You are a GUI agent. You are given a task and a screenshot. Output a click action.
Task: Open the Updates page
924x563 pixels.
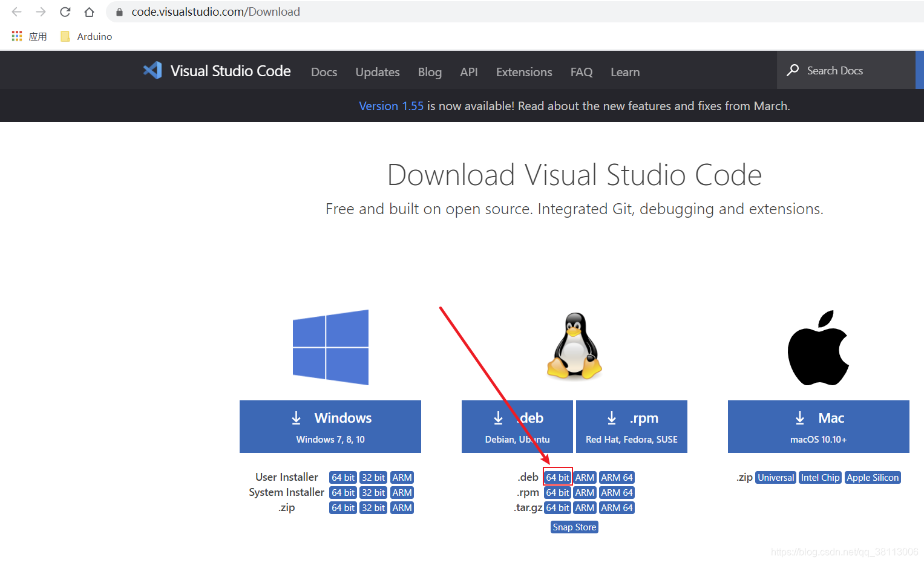(377, 72)
